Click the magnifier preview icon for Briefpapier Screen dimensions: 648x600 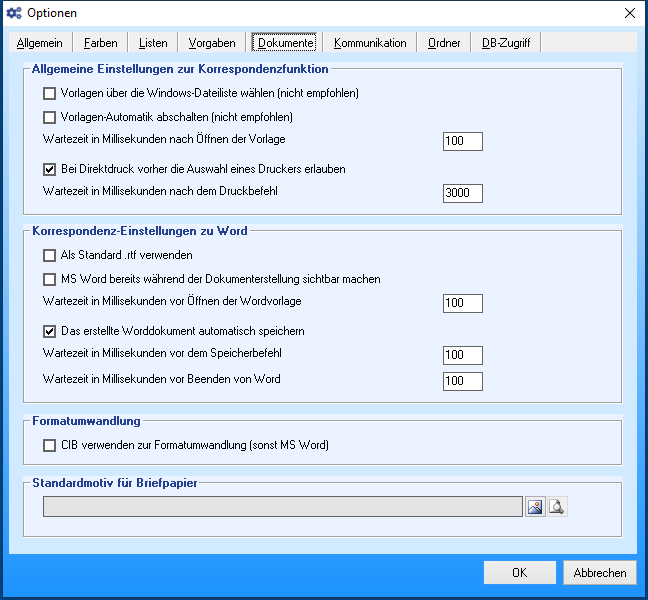(557, 507)
